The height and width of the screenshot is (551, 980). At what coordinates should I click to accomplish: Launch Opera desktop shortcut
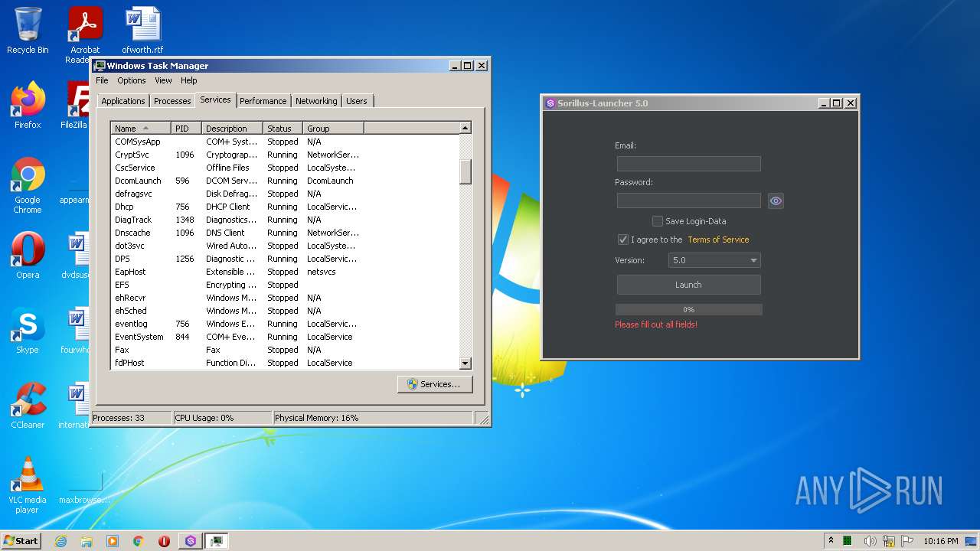click(x=28, y=255)
